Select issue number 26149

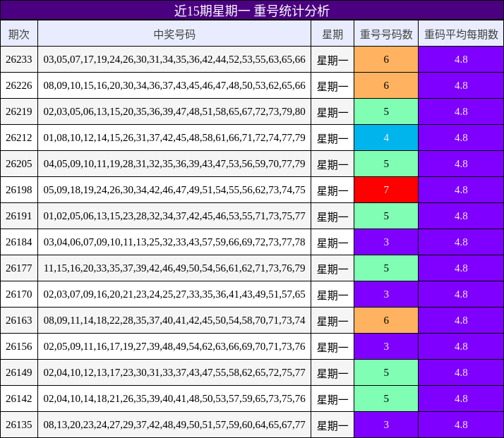pyautogui.click(x=19, y=372)
